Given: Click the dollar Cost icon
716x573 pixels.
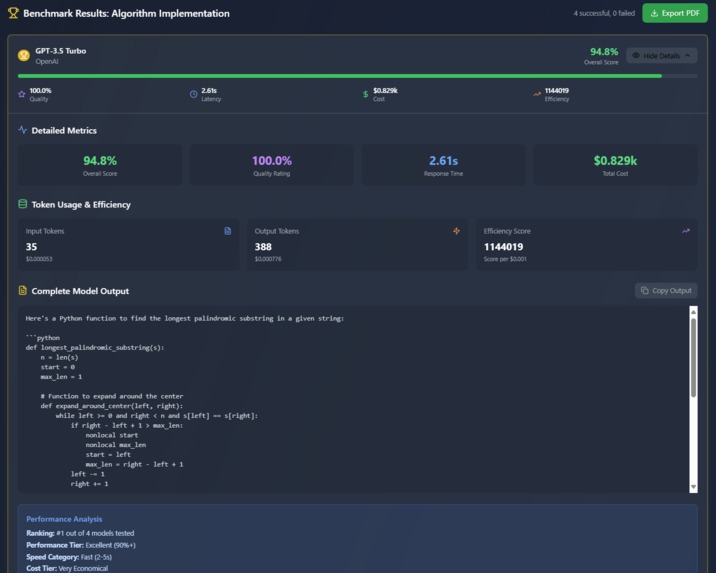Looking at the screenshot, I should tap(365, 94).
